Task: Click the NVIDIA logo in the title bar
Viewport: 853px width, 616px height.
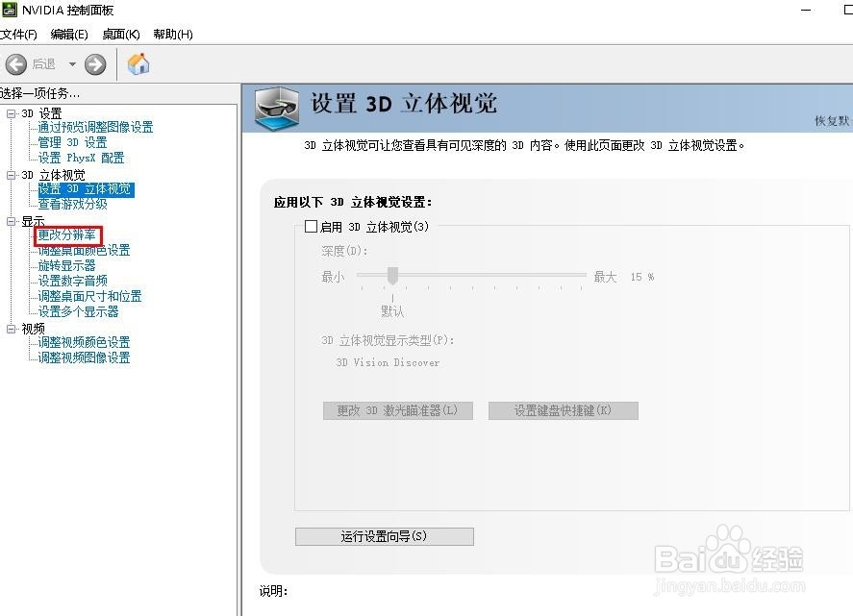Action: coord(10,11)
